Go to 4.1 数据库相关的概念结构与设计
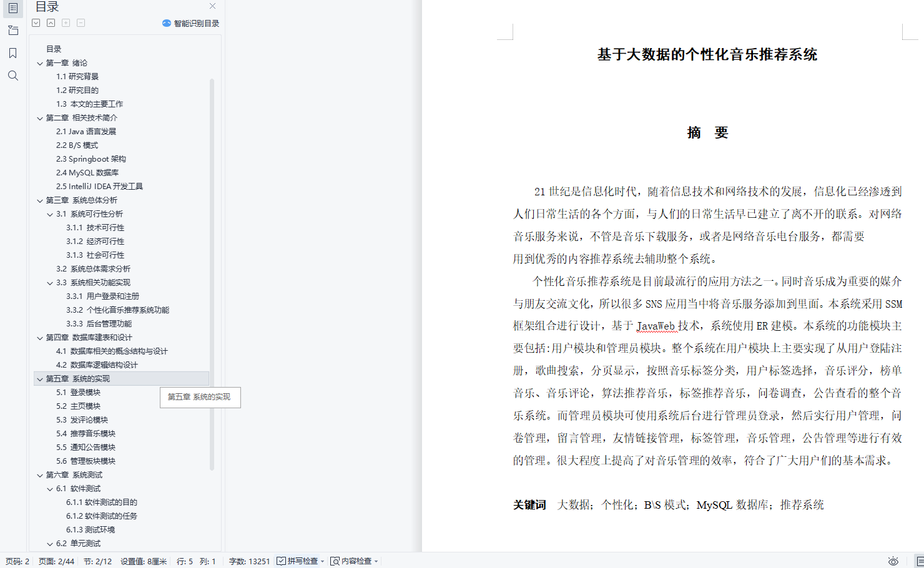Screen dimensions: 924x568 [x=112, y=351]
